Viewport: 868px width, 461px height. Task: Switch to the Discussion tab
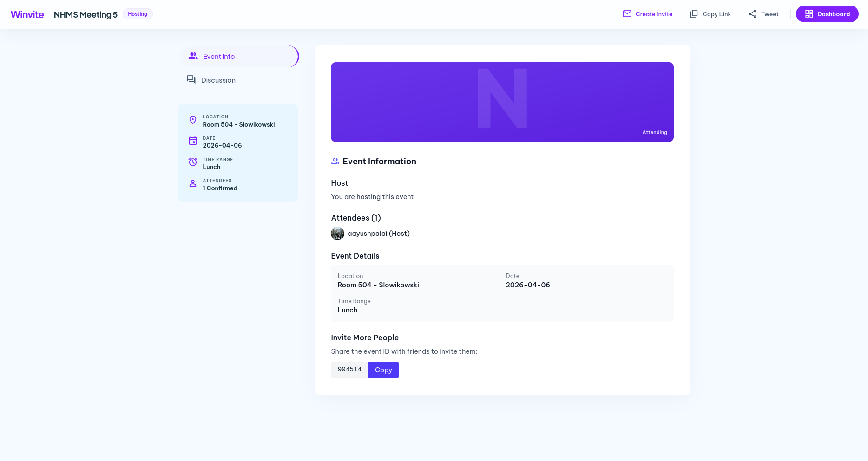coord(239,80)
